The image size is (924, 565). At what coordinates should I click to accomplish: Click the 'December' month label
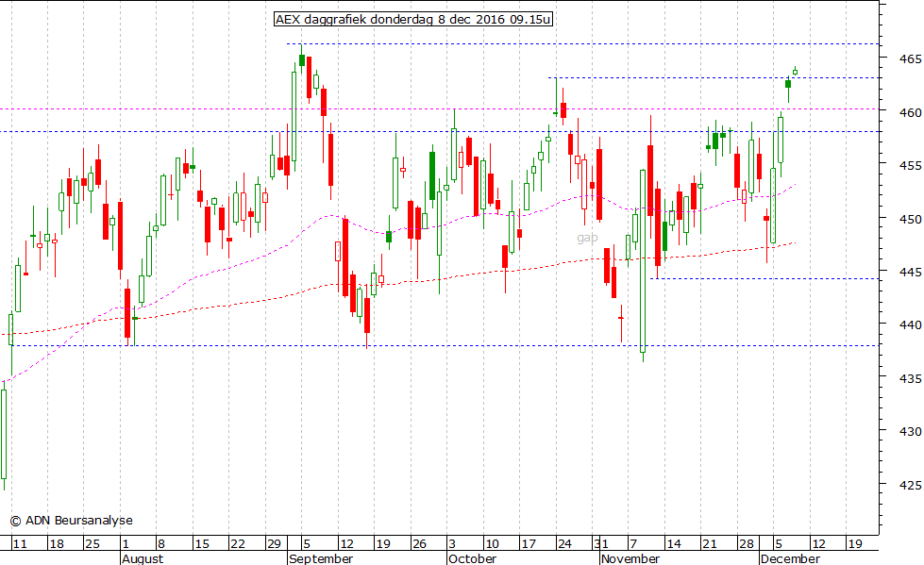[790, 558]
